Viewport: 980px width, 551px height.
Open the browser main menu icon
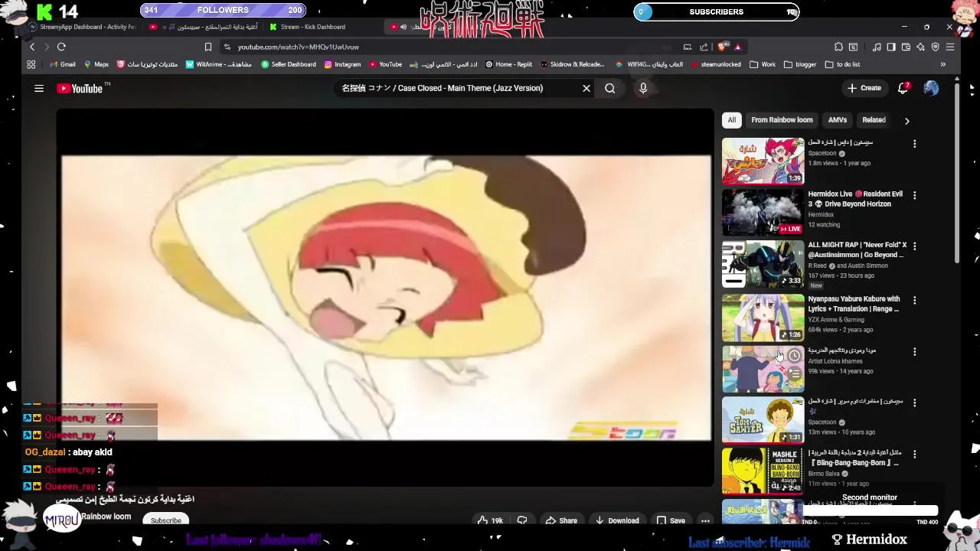coord(950,47)
